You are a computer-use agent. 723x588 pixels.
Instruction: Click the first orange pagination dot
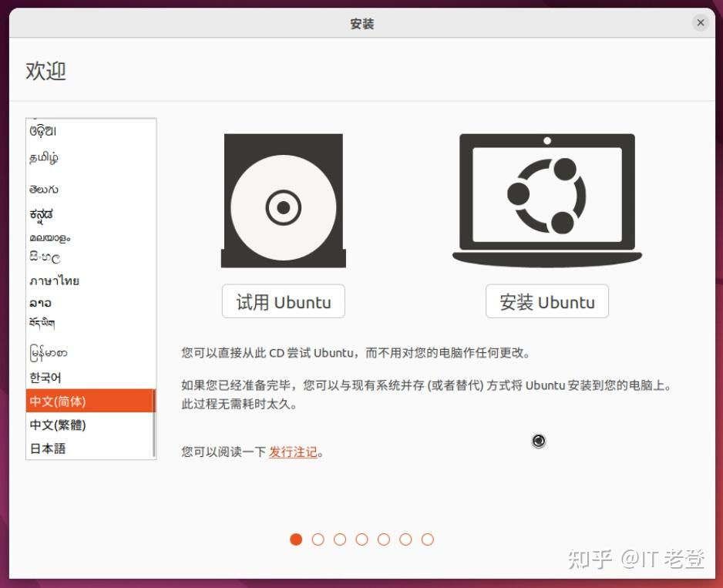click(x=296, y=539)
